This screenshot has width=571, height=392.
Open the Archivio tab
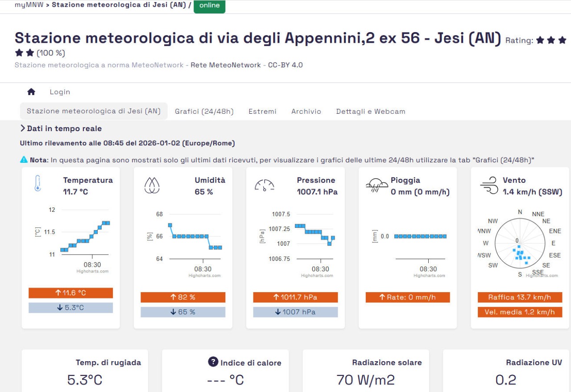[306, 111]
